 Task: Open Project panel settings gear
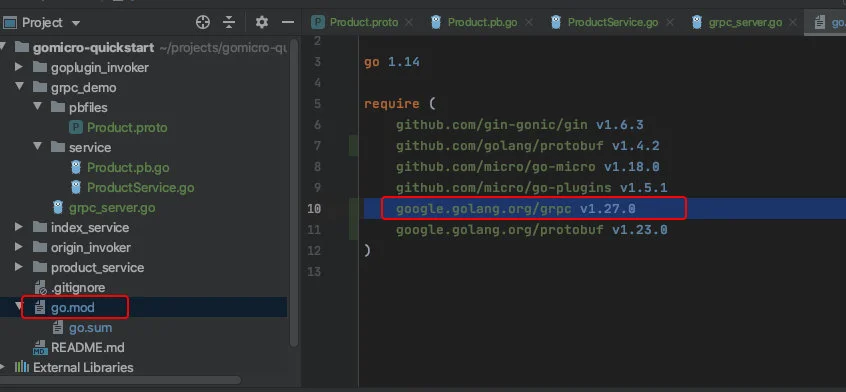pos(262,22)
